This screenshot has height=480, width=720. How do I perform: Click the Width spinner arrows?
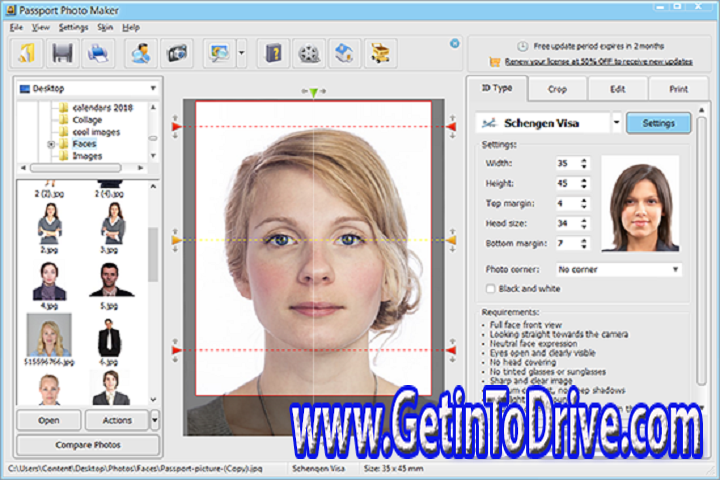pyautogui.click(x=584, y=164)
